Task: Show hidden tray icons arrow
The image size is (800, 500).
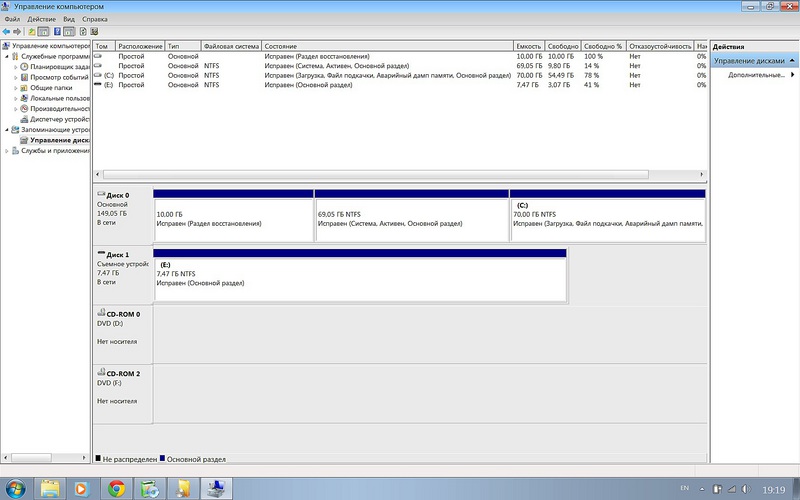Action: (703, 488)
